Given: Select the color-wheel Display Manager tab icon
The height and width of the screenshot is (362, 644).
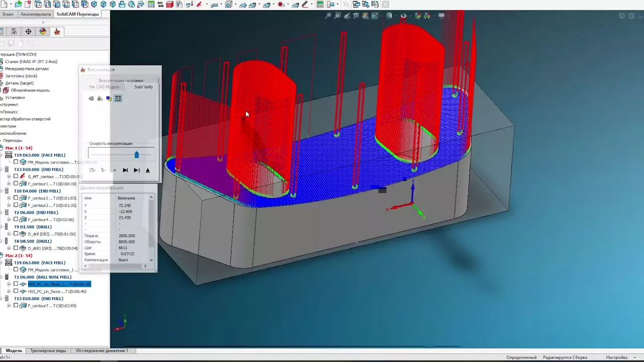Looking at the screenshot, I should 43,32.
